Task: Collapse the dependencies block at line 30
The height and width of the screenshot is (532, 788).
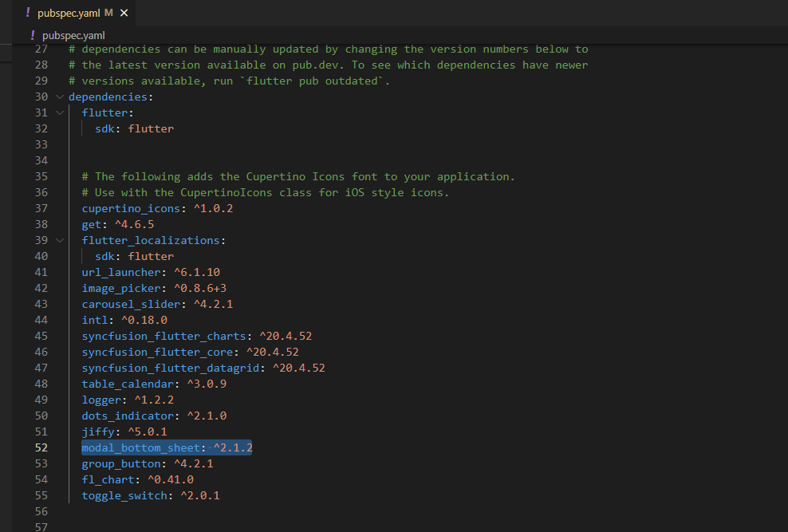Action: coord(59,97)
